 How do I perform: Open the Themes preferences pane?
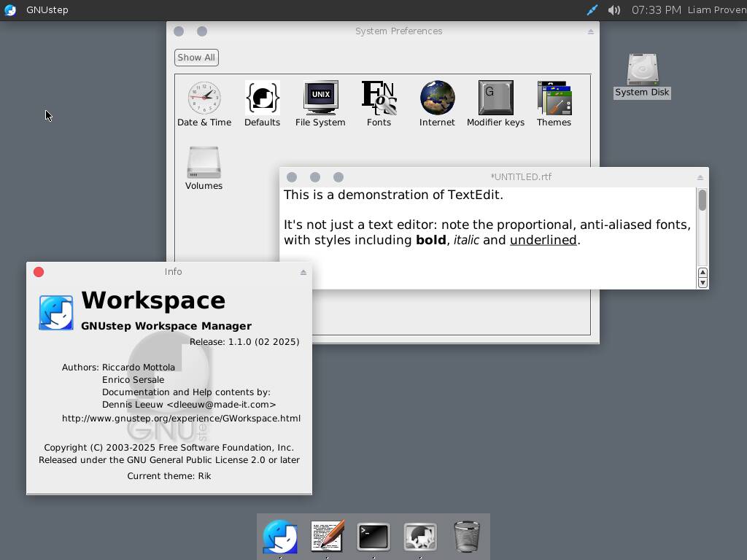554,98
